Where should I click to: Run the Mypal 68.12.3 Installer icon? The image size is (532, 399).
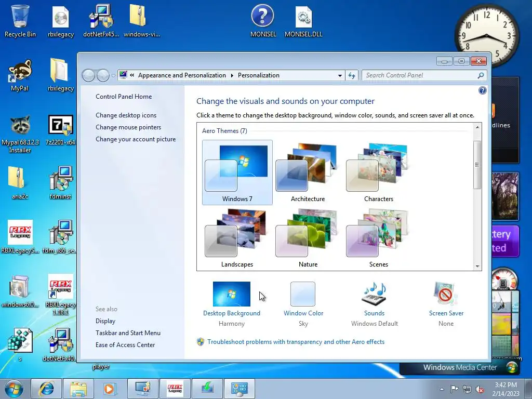(x=20, y=134)
